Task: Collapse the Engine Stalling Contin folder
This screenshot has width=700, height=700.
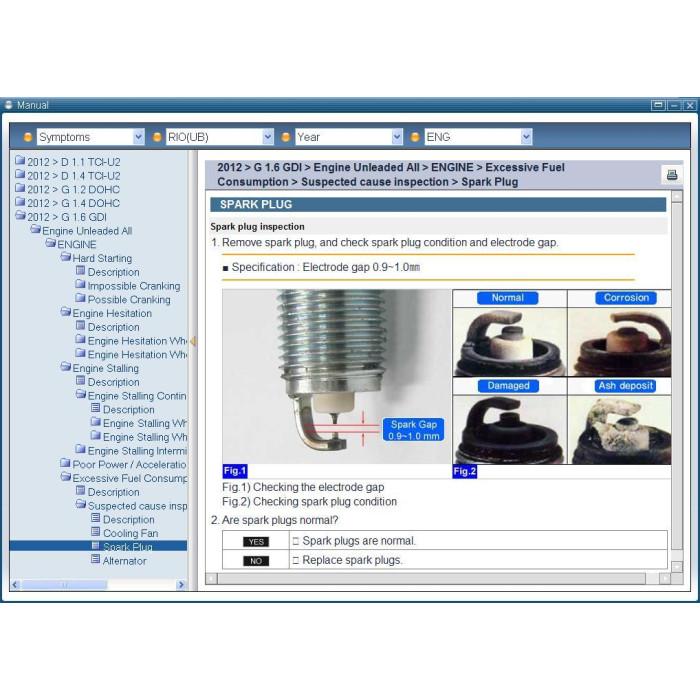Action: pos(81,394)
